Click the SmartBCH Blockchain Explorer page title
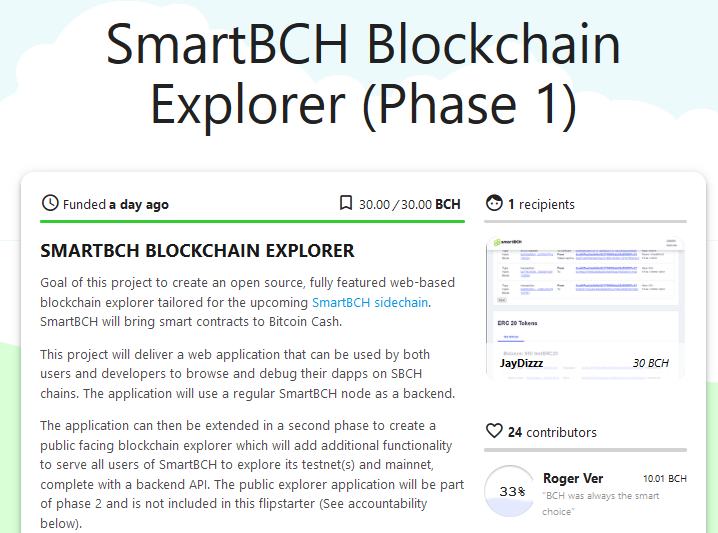 tap(363, 74)
